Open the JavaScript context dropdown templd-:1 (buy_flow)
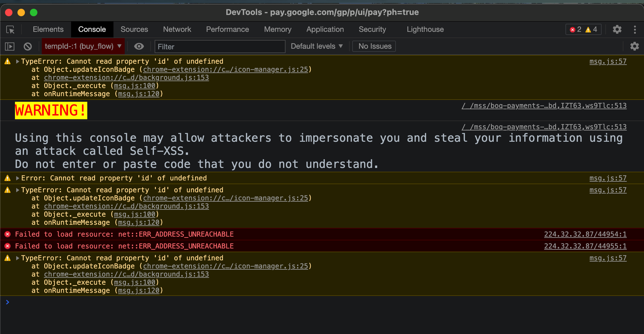 (x=83, y=46)
